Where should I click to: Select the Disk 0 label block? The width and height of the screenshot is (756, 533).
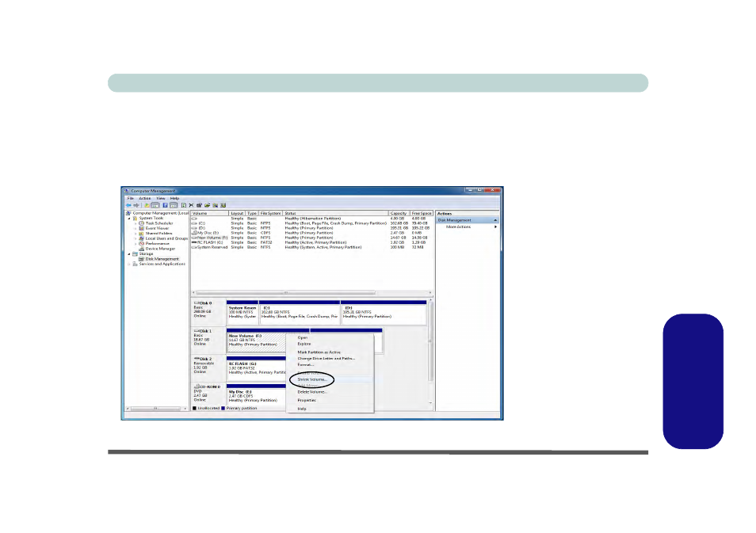[208, 312]
